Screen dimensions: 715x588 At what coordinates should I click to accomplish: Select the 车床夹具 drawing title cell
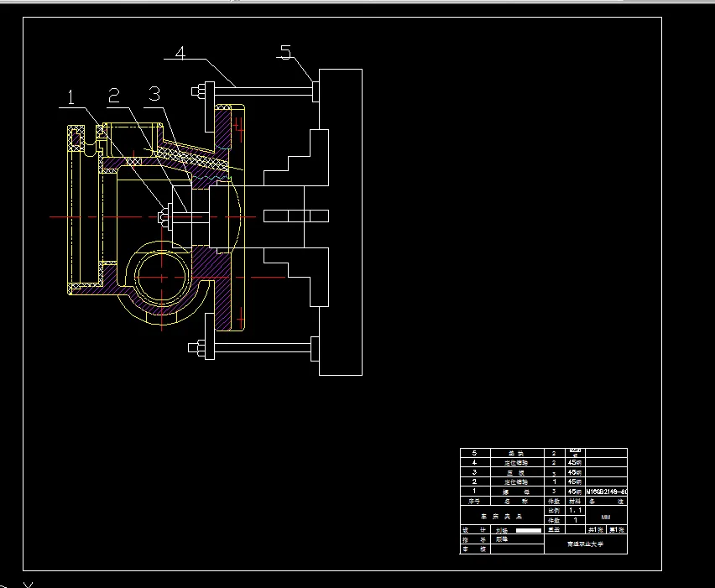tap(502, 517)
